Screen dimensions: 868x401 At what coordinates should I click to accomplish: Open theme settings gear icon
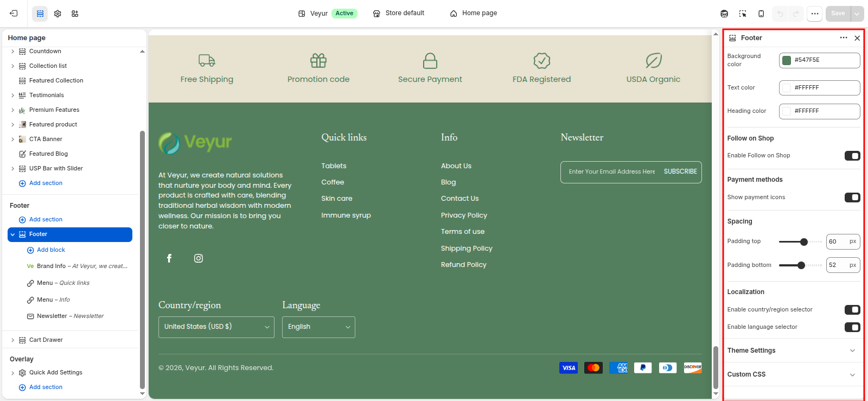(58, 14)
